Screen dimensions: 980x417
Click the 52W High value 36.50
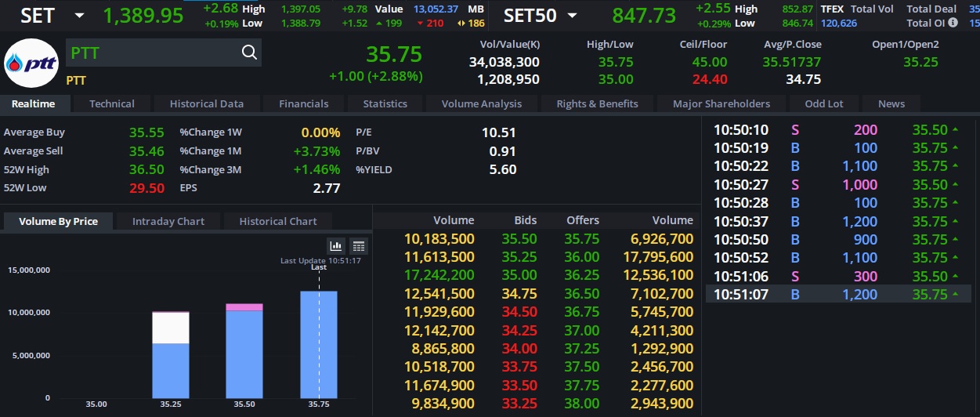[x=146, y=169]
